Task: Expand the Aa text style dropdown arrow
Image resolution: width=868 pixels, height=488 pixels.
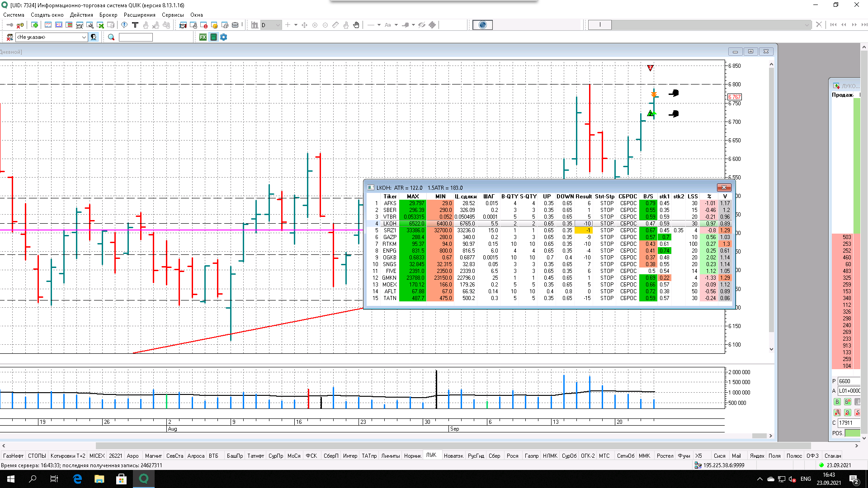Action: pyautogui.click(x=396, y=25)
